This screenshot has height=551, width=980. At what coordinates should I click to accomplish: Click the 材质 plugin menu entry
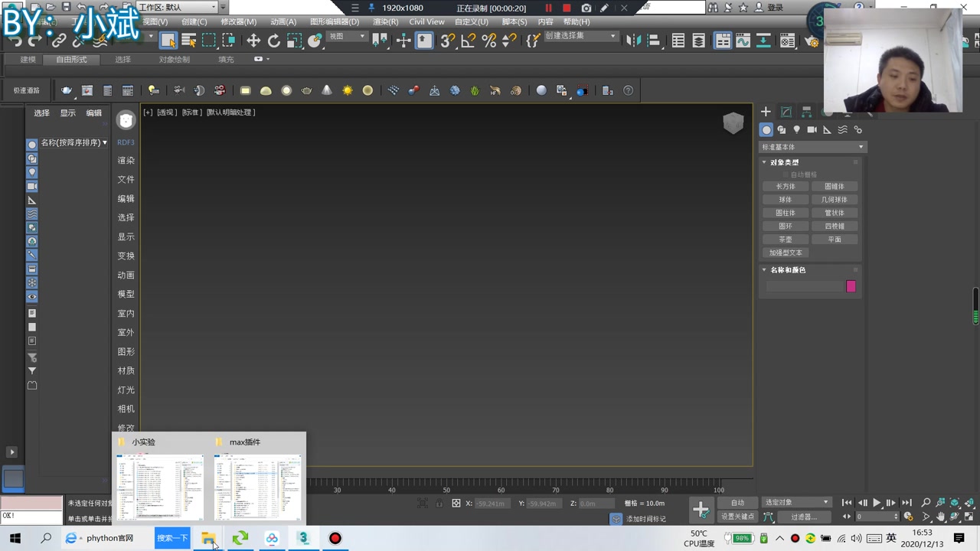click(x=126, y=370)
